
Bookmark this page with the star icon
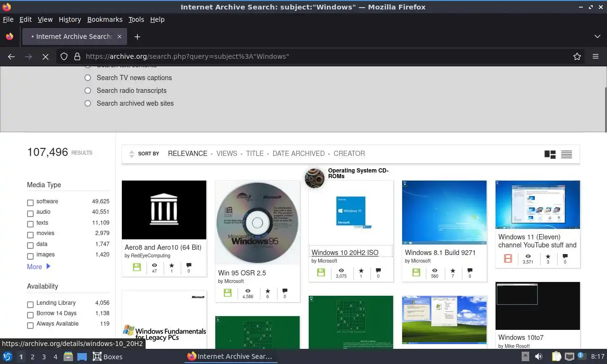(577, 56)
